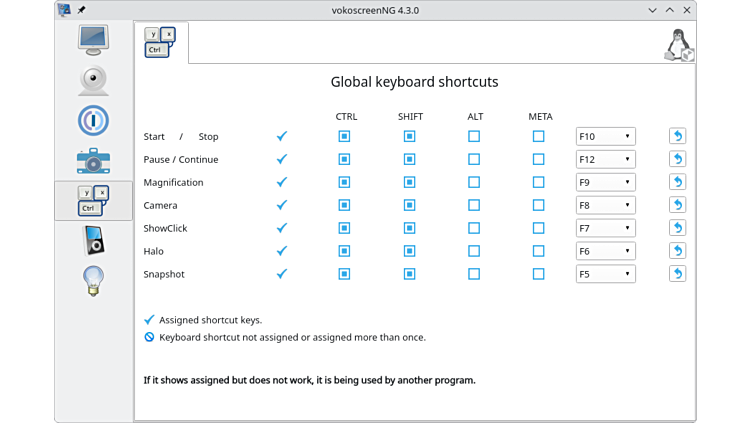Select the keyboard shortcuts tab at top
This screenshot has height=423, width=752.
[160, 42]
